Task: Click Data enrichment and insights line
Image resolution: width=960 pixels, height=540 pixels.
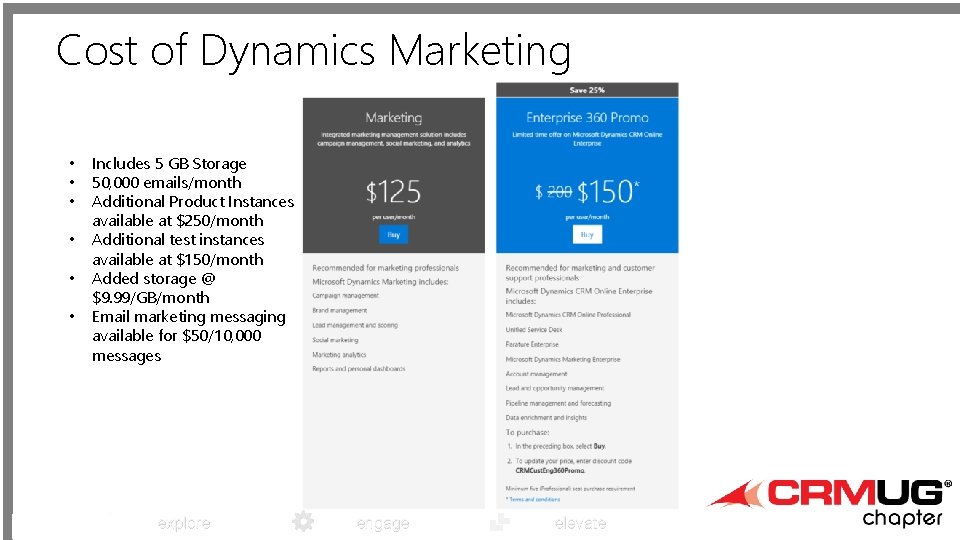Action: [x=546, y=418]
